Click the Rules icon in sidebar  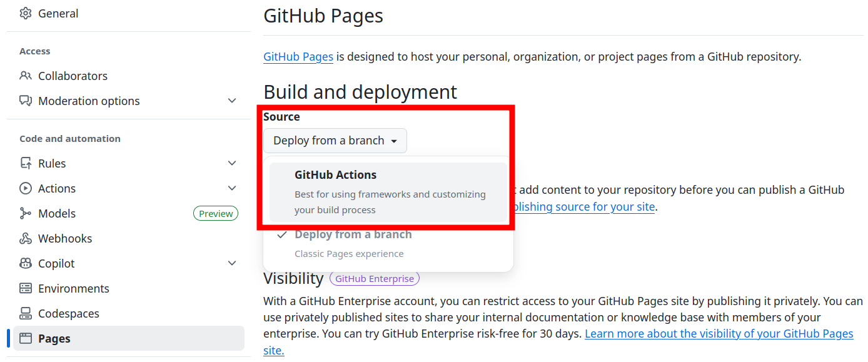tap(26, 163)
